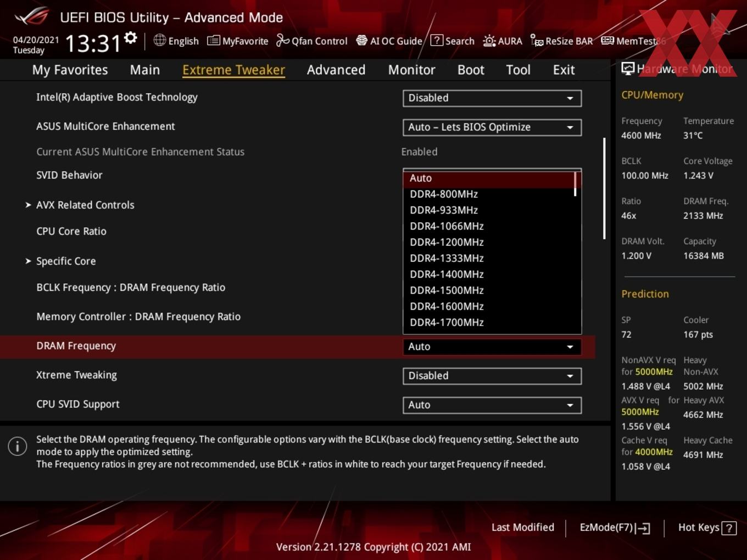Expand AVX Related Controls submenu
Image resolution: width=747 pixels, height=560 pixels.
(x=80, y=205)
